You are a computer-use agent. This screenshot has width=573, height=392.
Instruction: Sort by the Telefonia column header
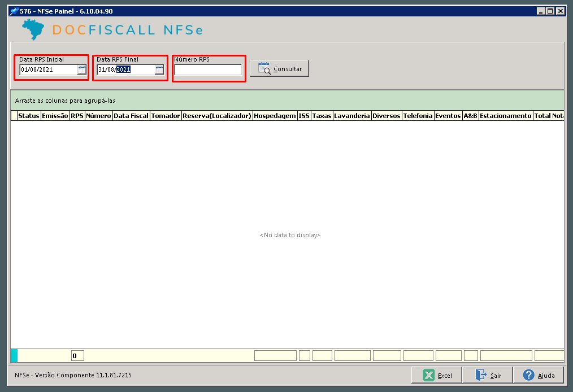tap(418, 116)
